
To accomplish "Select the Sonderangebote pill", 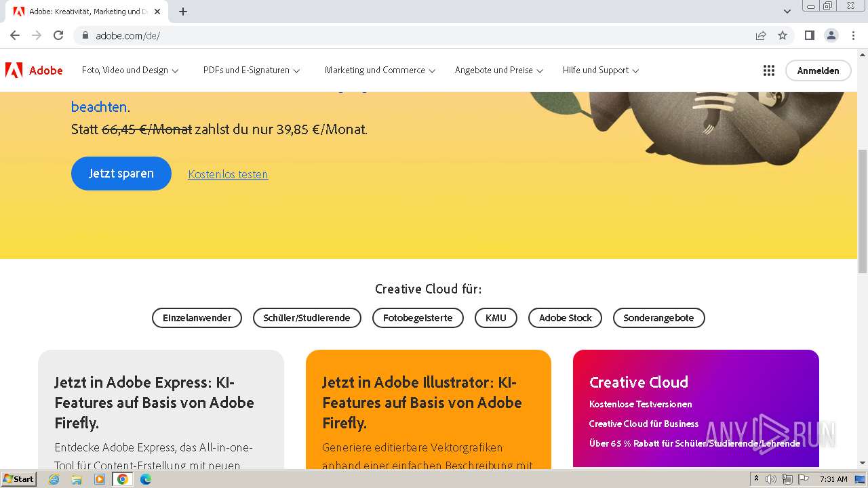I will [658, 318].
